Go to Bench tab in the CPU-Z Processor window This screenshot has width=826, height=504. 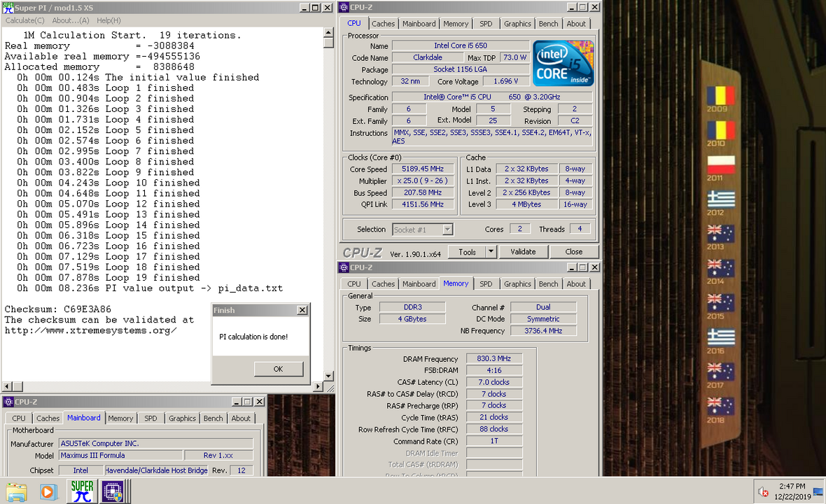pyautogui.click(x=548, y=24)
